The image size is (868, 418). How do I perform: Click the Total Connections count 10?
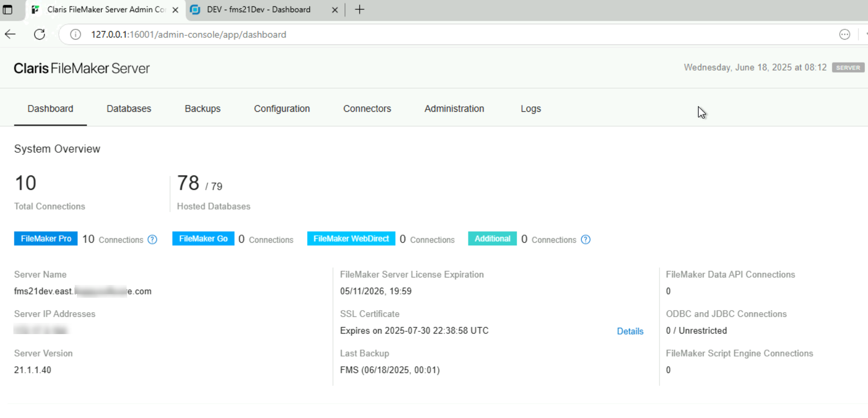click(25, 183)
